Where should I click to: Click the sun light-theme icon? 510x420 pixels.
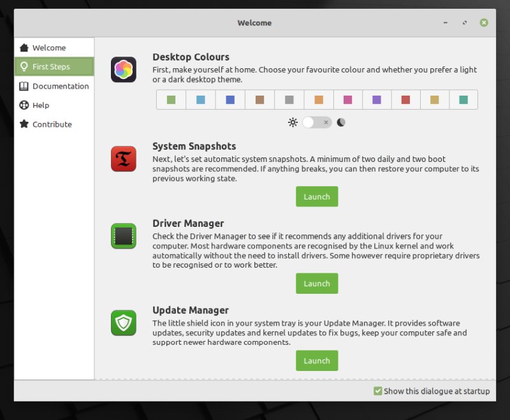point(293,122)
